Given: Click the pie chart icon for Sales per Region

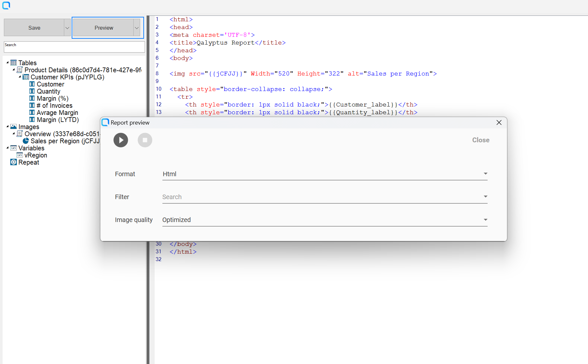Looking at the screenshot, I should [x=26, y=141].
